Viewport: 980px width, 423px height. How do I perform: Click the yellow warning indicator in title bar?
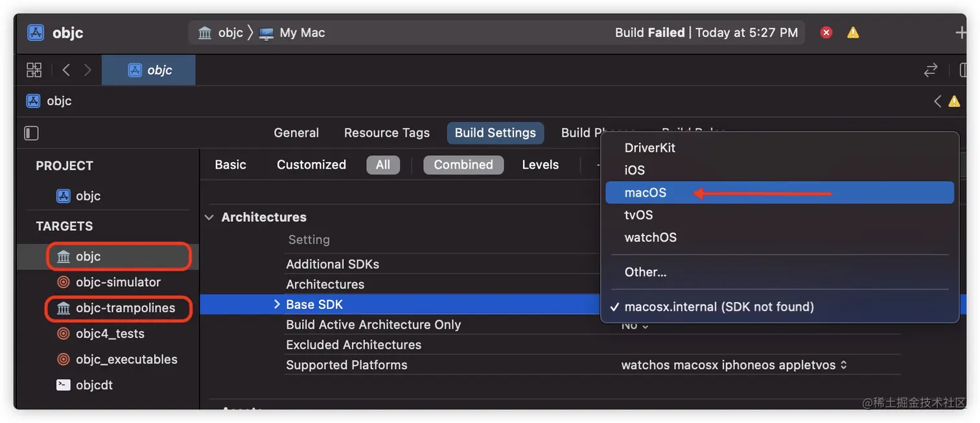pyautogui.click(x=853, y=32)
